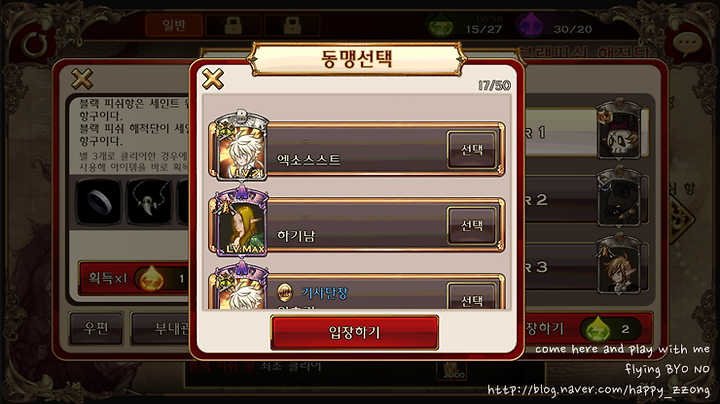
Task: Select ally 하기남 with the 선택 button
Action: click(x=472, y=225)
